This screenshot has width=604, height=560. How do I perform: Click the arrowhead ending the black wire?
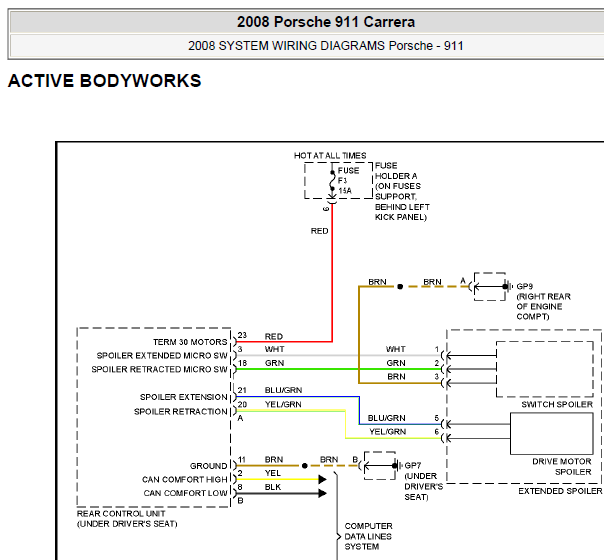322,493
